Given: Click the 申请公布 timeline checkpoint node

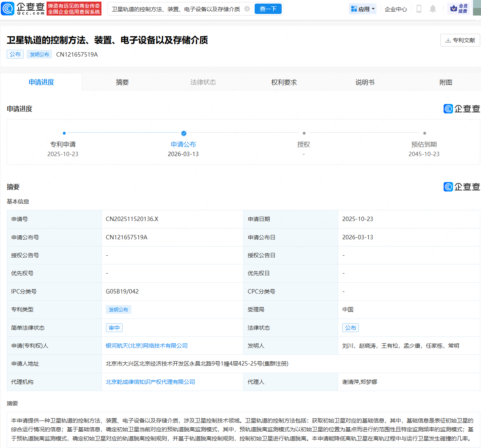Looking at the screenshot, I should 183,133.
